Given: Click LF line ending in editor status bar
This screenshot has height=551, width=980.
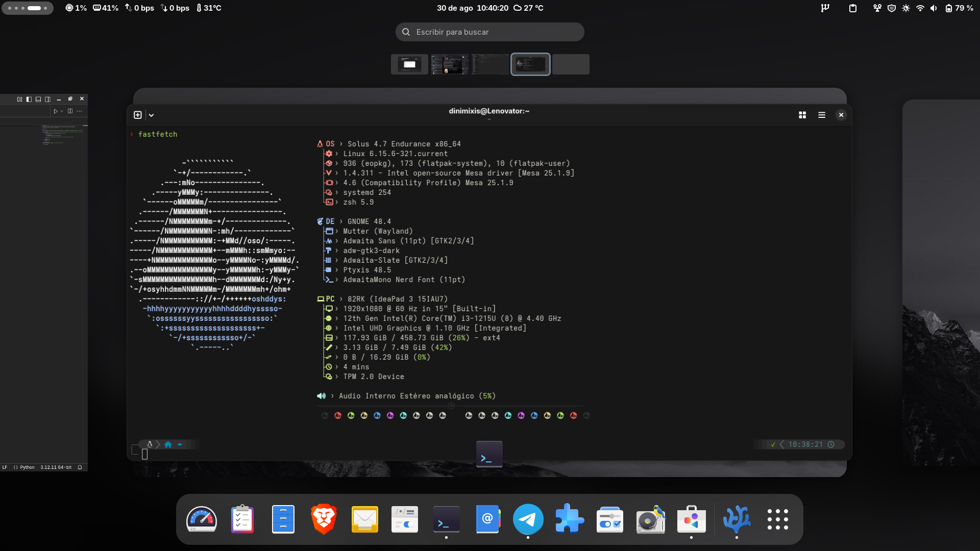Looking at the screenshot, I should (x=5, y=467).
